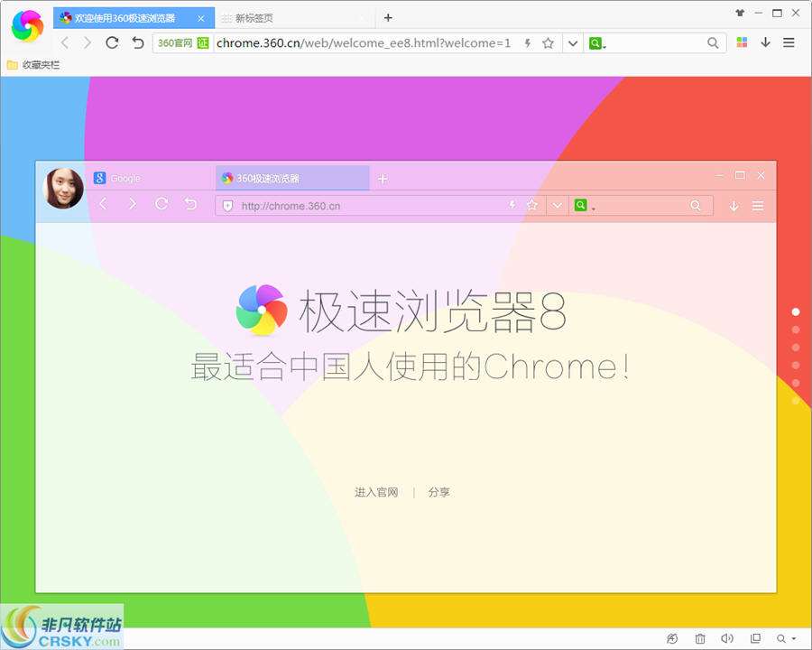
Task: Go back to the previous page
Action: pyautogui.click(x=65, y=43)
